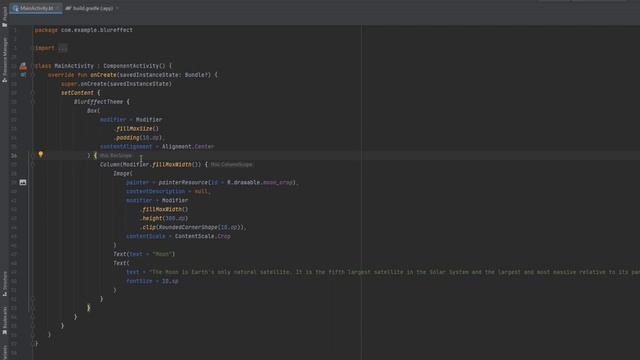
Task: Click Column(Modifier.fillMaxWidth()) line
Action: [154, 164]
